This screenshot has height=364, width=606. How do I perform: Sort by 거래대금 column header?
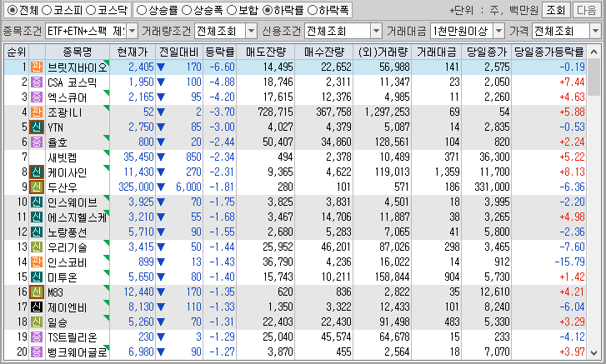pyautogui.click(x=436, y=52)
